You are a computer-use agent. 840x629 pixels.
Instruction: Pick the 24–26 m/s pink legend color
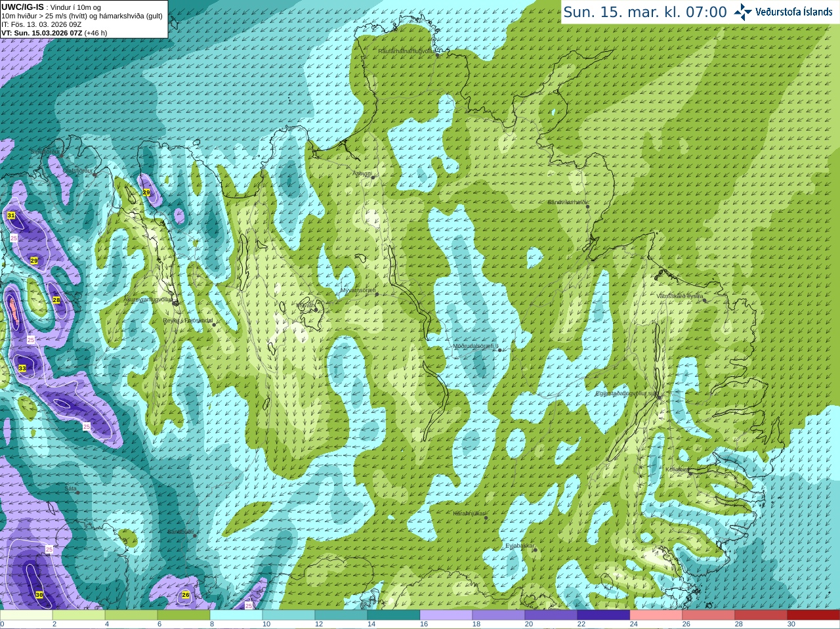[656, 615]
